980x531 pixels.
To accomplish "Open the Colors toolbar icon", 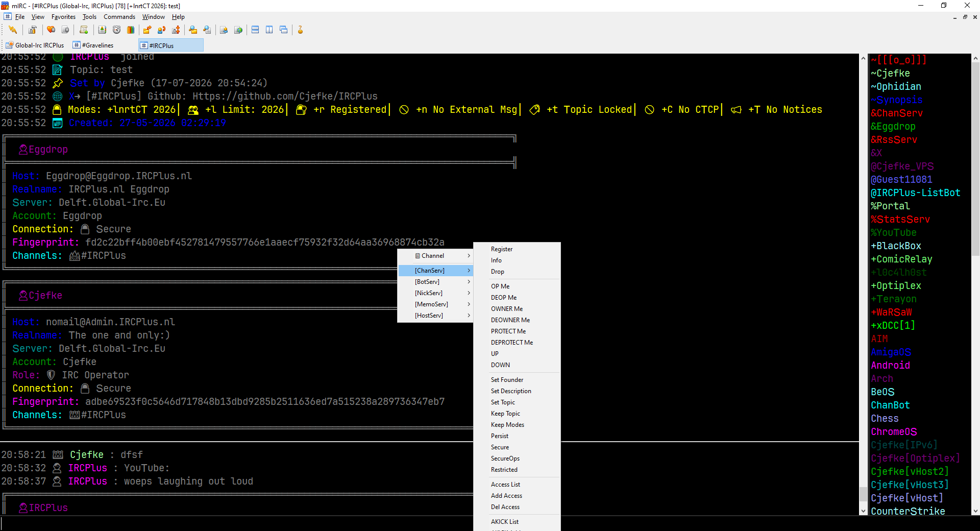I will [x=131, y=30].
